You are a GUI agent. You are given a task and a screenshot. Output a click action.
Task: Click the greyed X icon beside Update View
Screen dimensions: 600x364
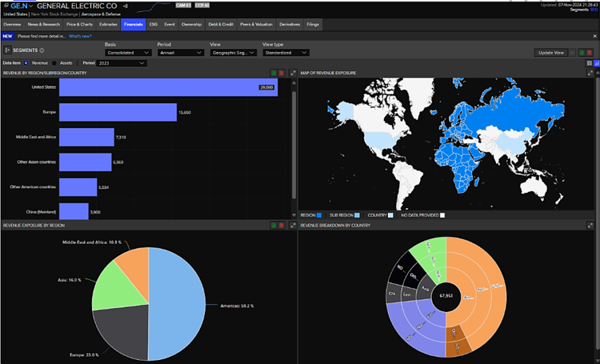tap(572, 53)
